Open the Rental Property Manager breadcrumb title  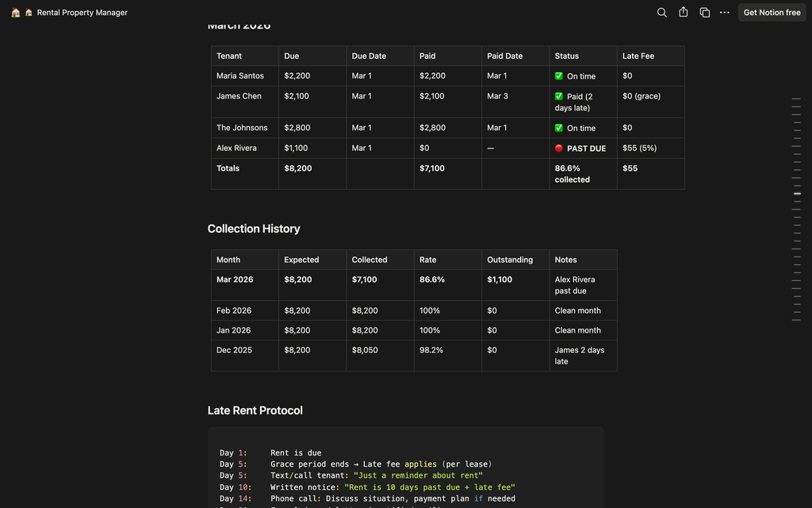pyautogui.click(x=82, y=13)
